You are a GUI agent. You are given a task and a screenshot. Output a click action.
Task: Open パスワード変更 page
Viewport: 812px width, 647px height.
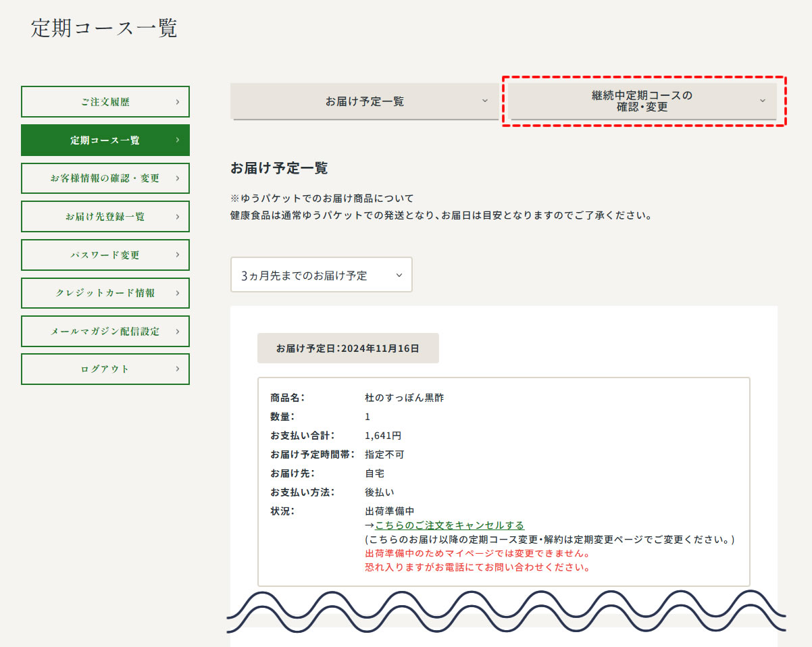[105, 255]
